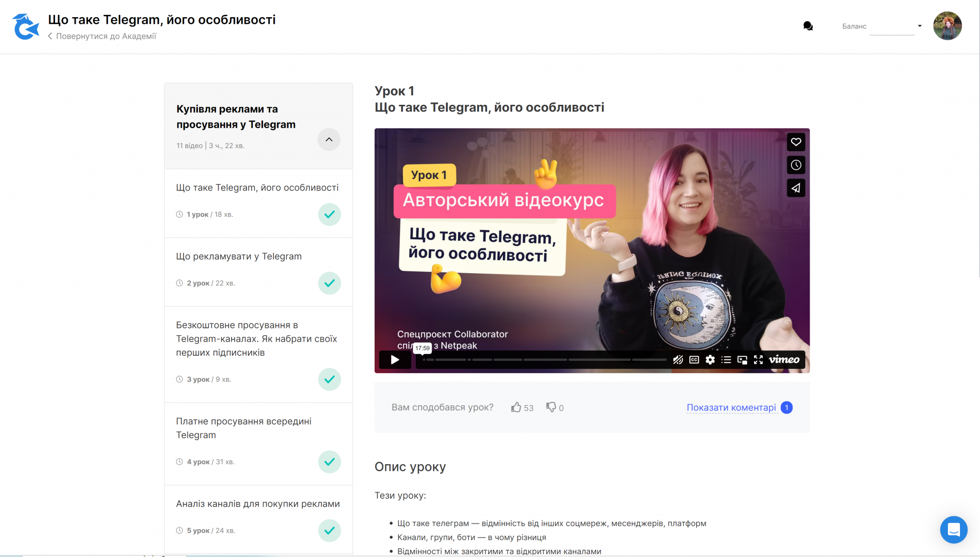Collapse the Купівля реклами course section
This screenshot has height=557, width=980.
tap(329, 139)
